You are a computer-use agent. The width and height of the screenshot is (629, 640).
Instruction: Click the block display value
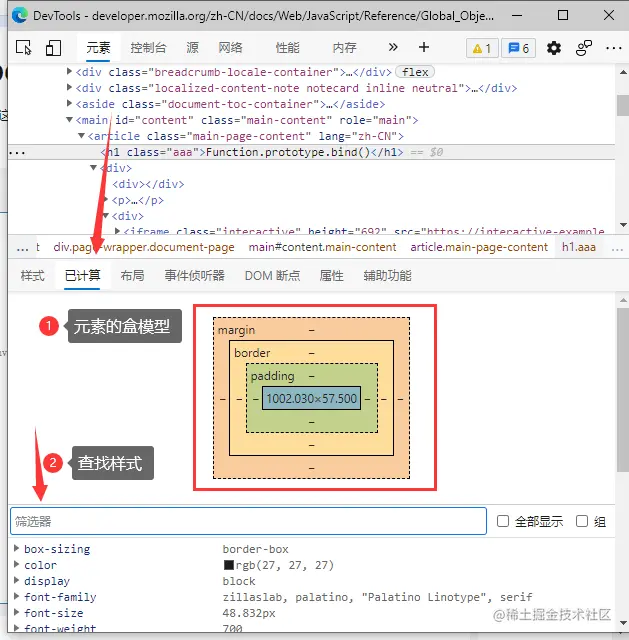(239, 581)
